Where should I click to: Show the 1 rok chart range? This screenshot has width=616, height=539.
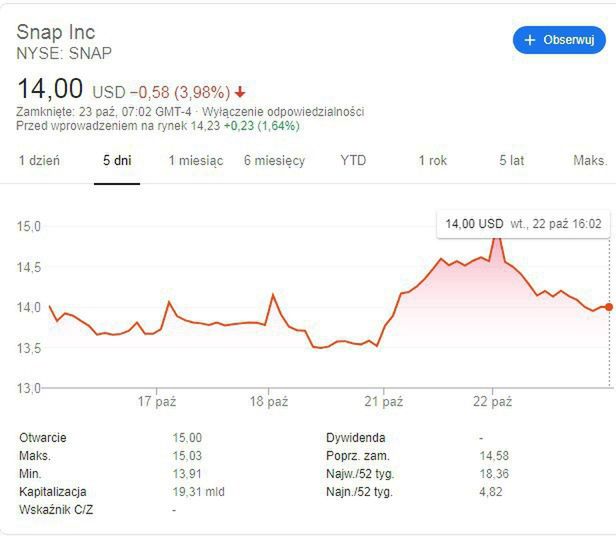(432, 161)
